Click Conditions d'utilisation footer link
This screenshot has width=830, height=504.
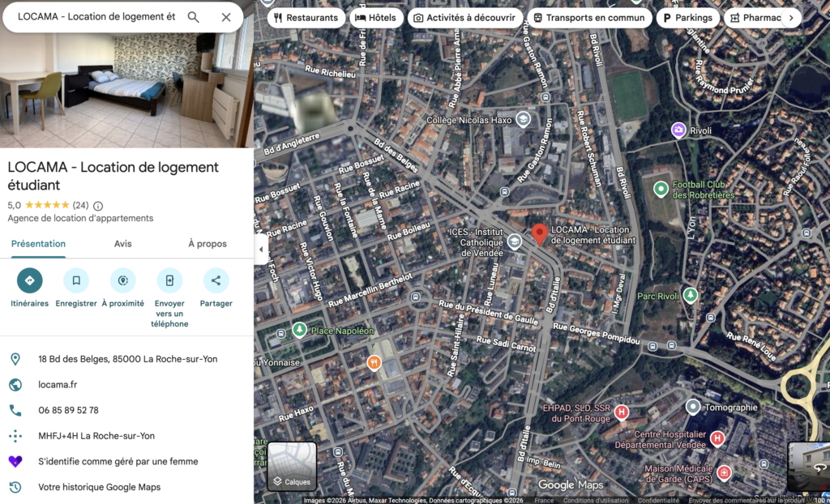pyautogui.click(x=597, y=500)
